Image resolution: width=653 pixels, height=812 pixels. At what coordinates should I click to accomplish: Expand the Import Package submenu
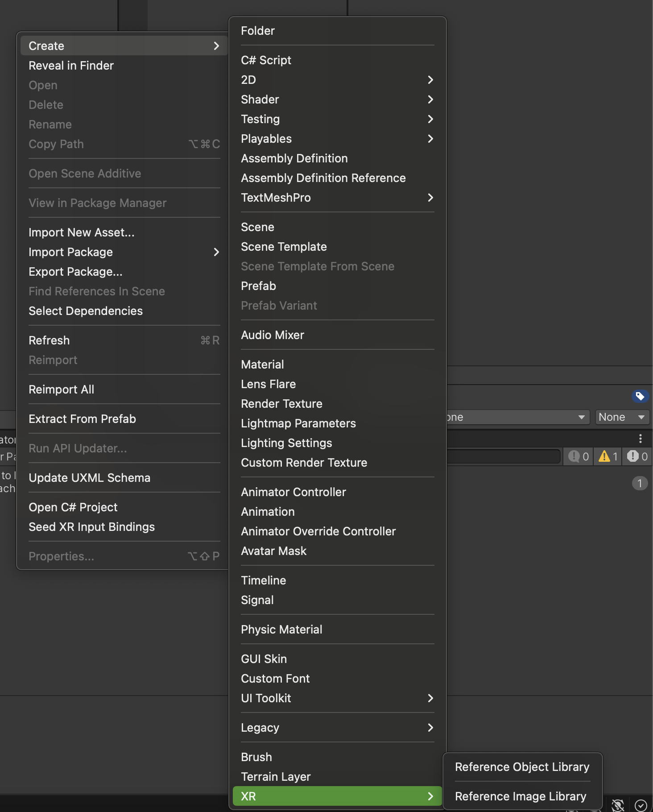click(x=124, y=252)
